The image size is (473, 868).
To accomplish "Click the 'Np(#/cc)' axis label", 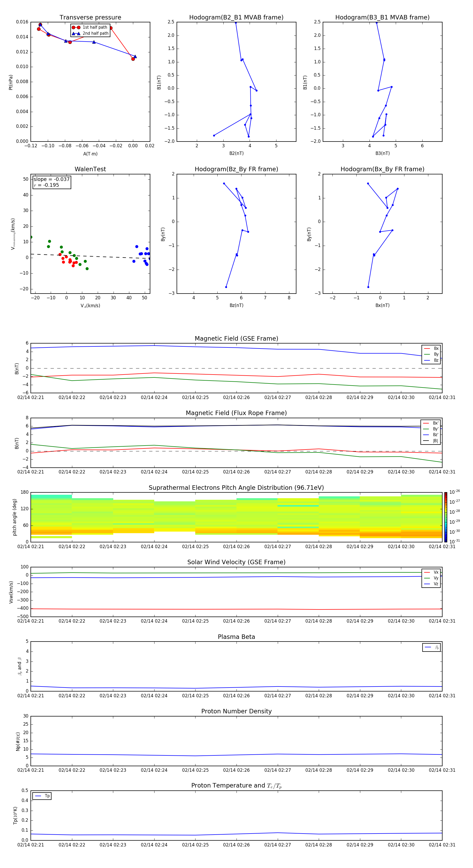I will (x=18, y=741).
